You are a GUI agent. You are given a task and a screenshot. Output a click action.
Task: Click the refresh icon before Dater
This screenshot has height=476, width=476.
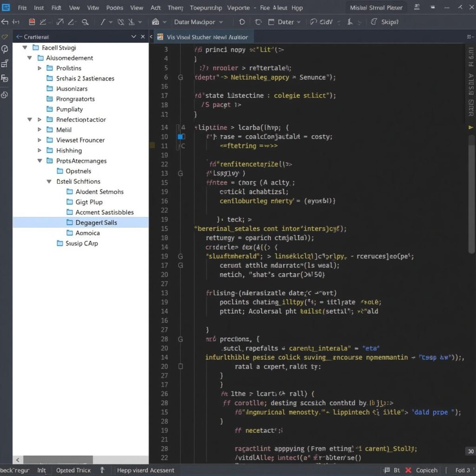click(x=258, y=22)
